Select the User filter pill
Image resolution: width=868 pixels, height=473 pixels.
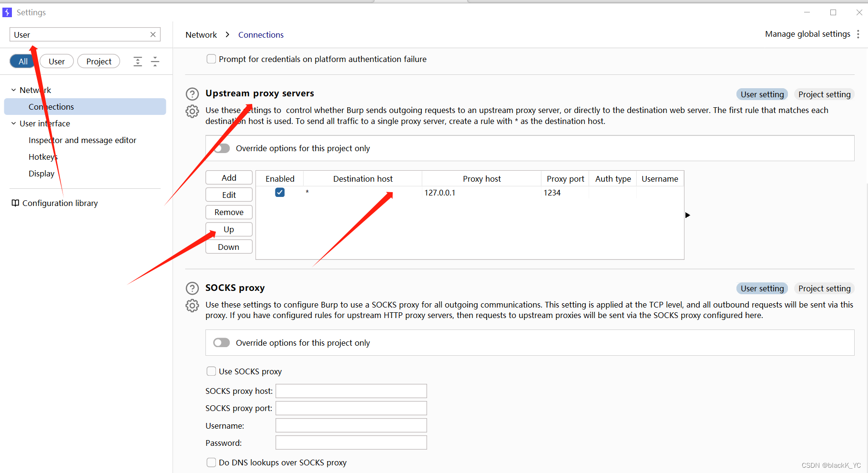click(57, 61)
